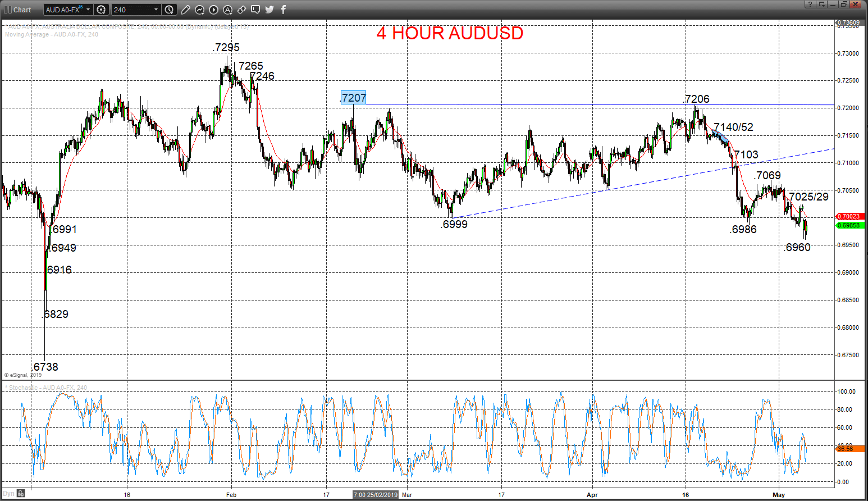This screenshot has height=501, width=868.
Task: Click the .7206 resistance annotation
Action: click(697, 99)
